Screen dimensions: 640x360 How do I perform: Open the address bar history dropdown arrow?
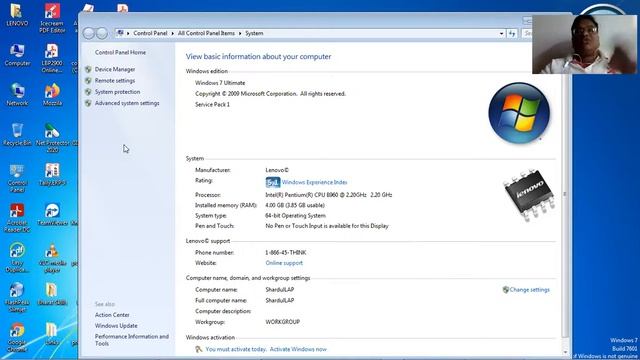[501, 33]
